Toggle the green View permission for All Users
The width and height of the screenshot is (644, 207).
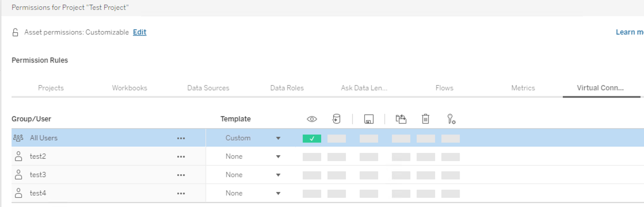point(312,139)
